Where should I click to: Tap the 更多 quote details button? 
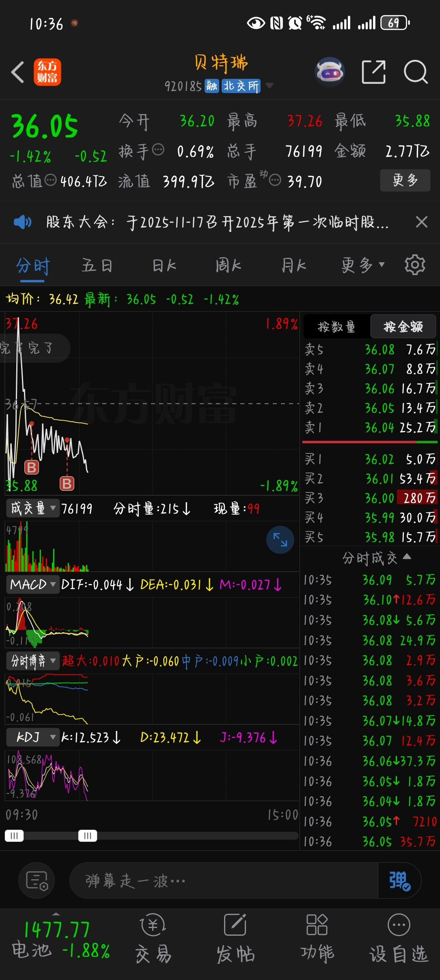tap(405, 180)
